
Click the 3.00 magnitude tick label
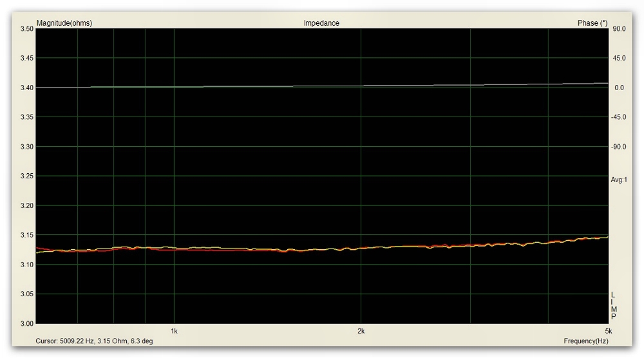[27, 323]
